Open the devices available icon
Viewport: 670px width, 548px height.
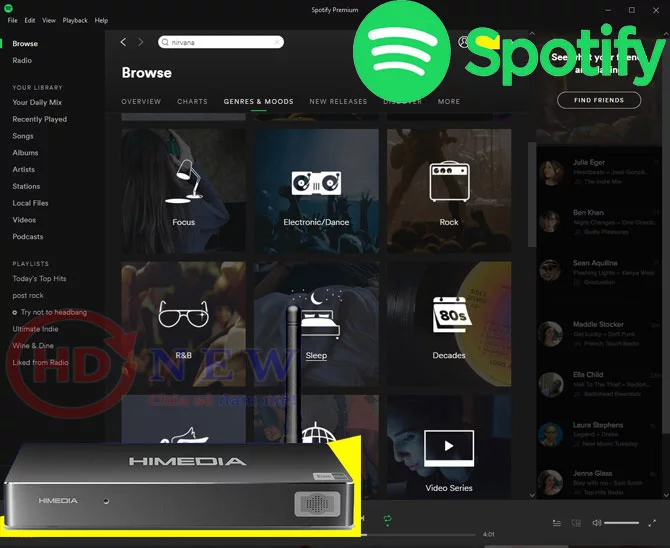click(576, 523)
